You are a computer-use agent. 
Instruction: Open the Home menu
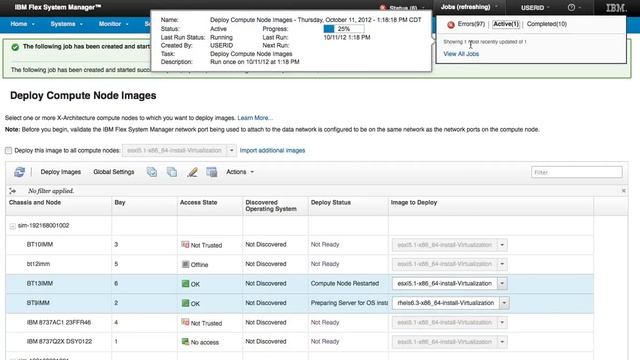click(22, 24)
